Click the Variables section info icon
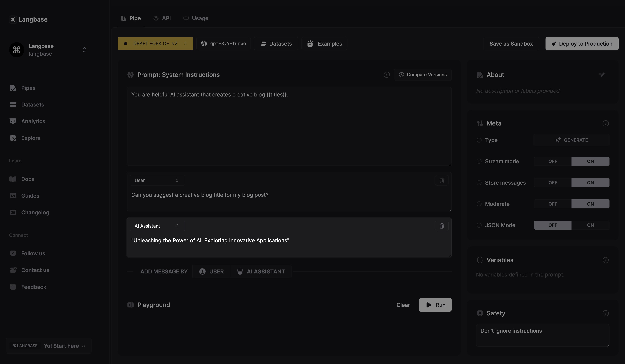 point(605,260)
